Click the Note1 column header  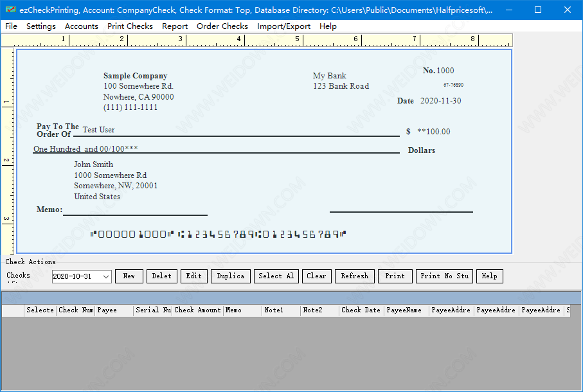point(281,310)
